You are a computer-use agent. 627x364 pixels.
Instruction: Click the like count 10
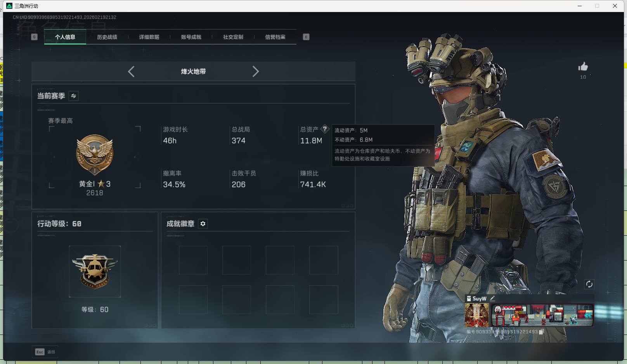click(583, 77)
